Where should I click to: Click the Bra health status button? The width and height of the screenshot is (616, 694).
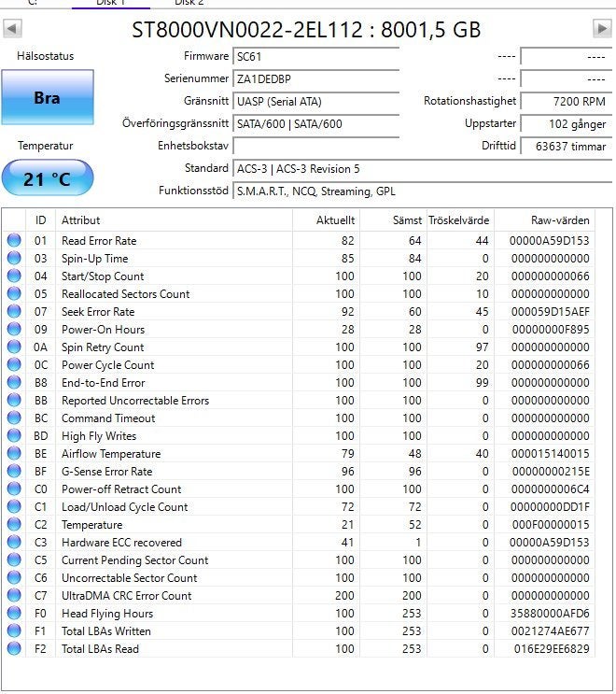coord(48,97)
